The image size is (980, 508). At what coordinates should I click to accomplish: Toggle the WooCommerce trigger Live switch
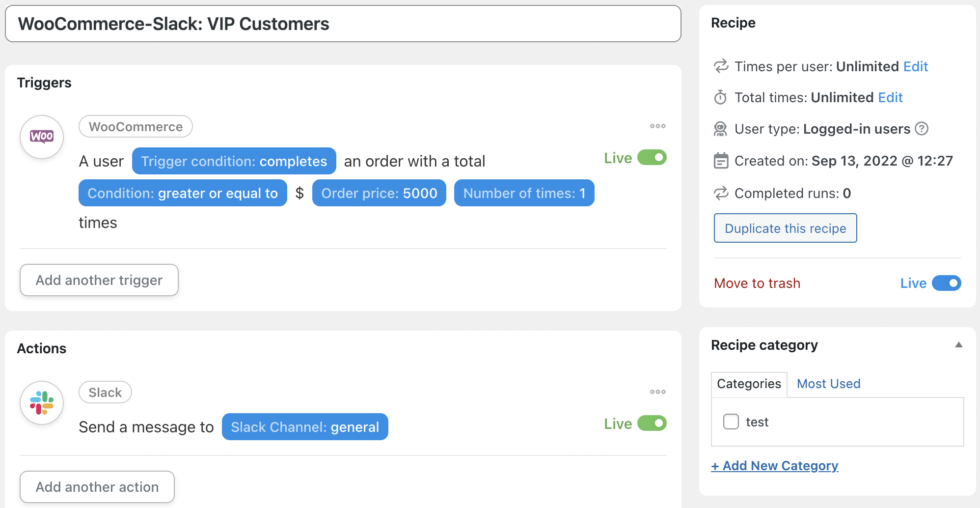pyautogui.click(x=652, y=158)
